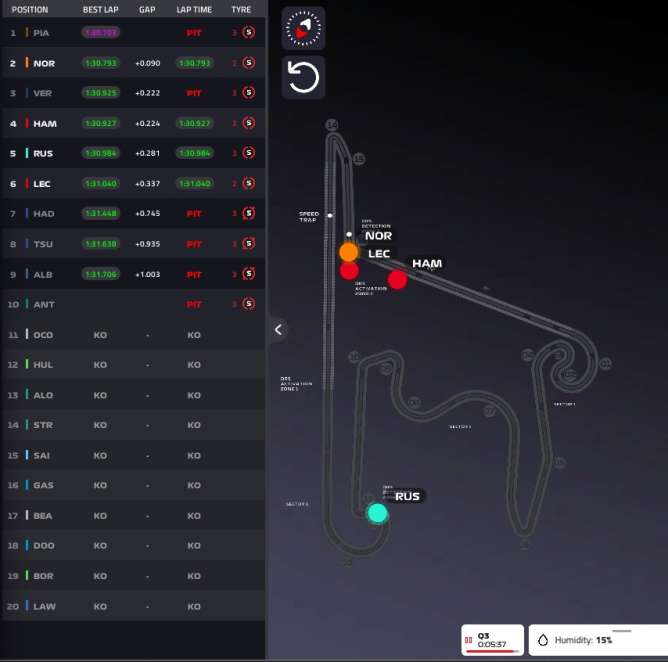
Task: Click the PIT status in VER row
Action: [x=194, y=93]
